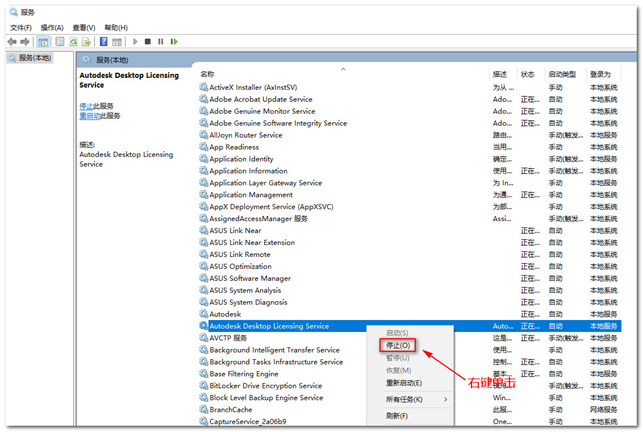643x432 pixels.
Task: Click the 停止 this service link
Action: pos(86,106)
